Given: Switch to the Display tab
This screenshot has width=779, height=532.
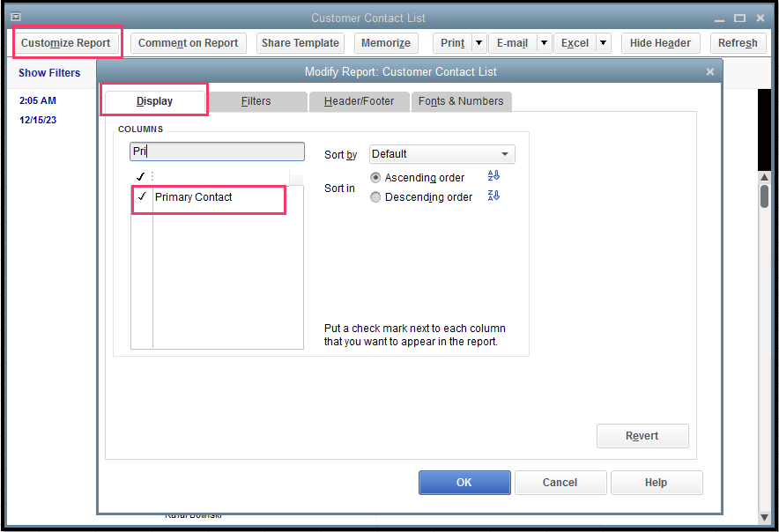Looking at the screenshot, I should click(x=154, y=101).
